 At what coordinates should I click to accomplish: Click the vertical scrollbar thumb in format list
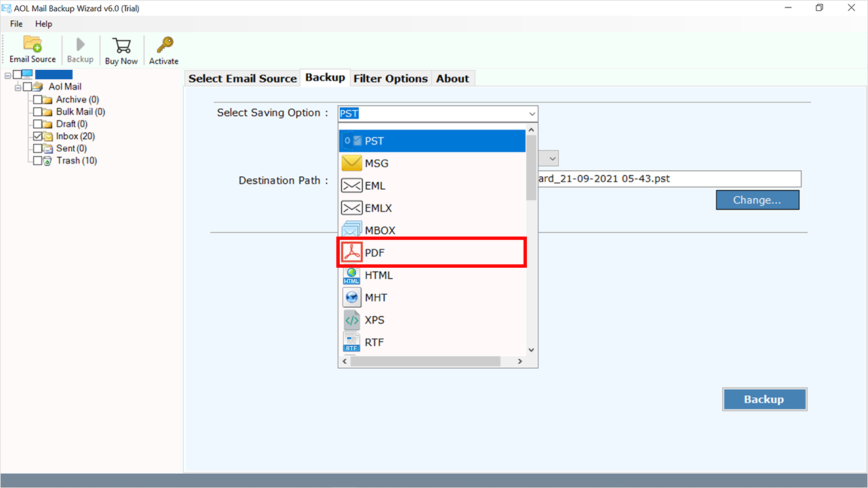(x=531, y=168)
